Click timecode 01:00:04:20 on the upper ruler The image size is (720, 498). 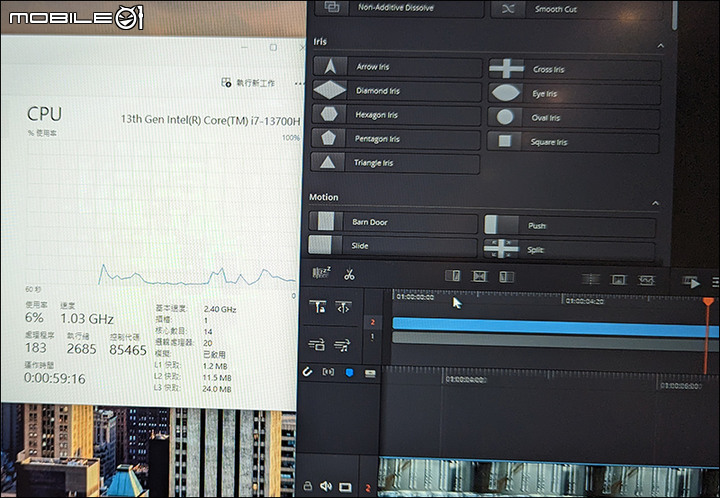tap(585, 301)
